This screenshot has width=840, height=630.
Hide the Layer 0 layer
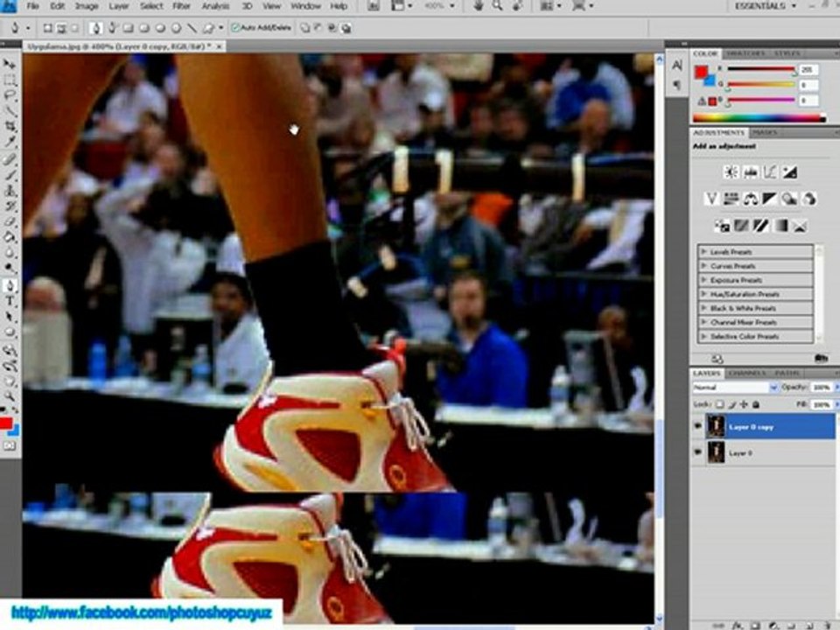click(x=697, y=452)
